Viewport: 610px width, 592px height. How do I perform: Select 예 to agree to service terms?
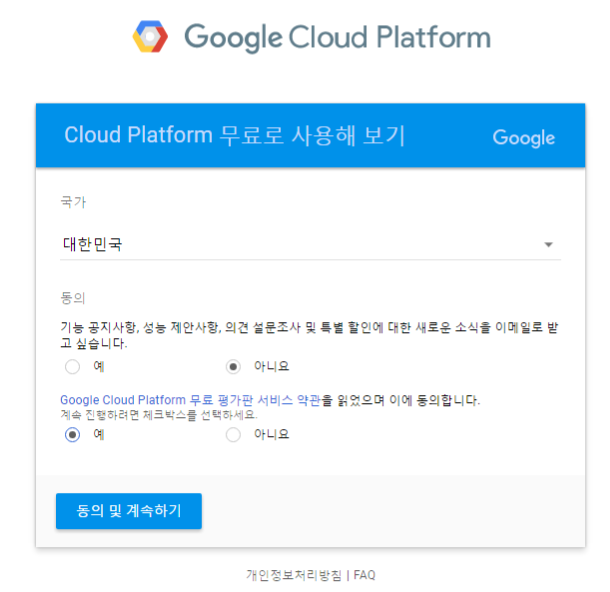click(x=72, y=434)
